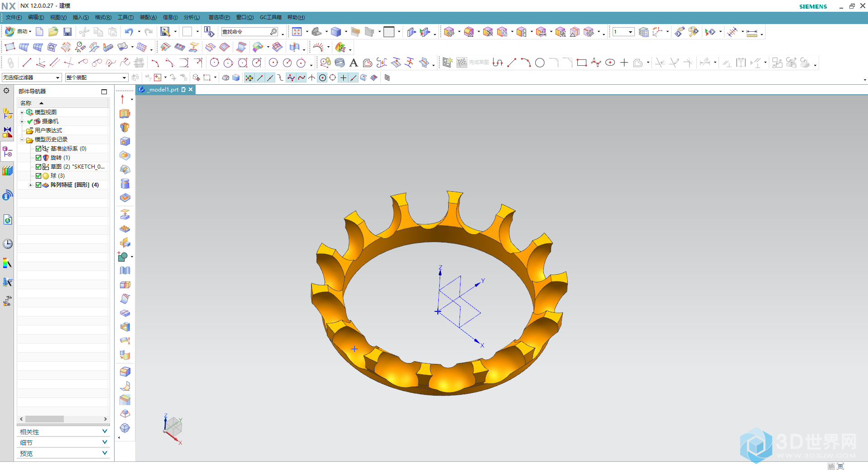Click the Arc by 3 points sketch tool
The width and height of the screenshot is (868, 470).
click(526, 63)
